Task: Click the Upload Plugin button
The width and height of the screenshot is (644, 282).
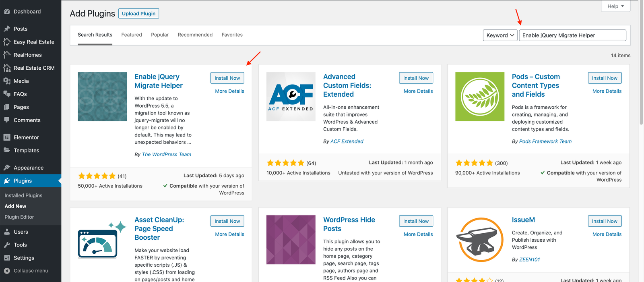Action: pos(139,13)
